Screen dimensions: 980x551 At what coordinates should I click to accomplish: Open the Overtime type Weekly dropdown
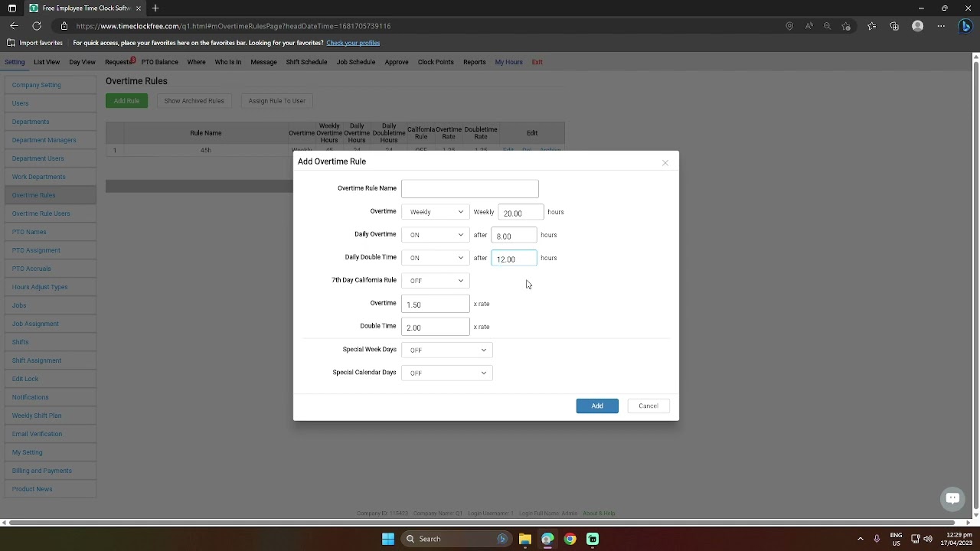click(x=436, y=212)
